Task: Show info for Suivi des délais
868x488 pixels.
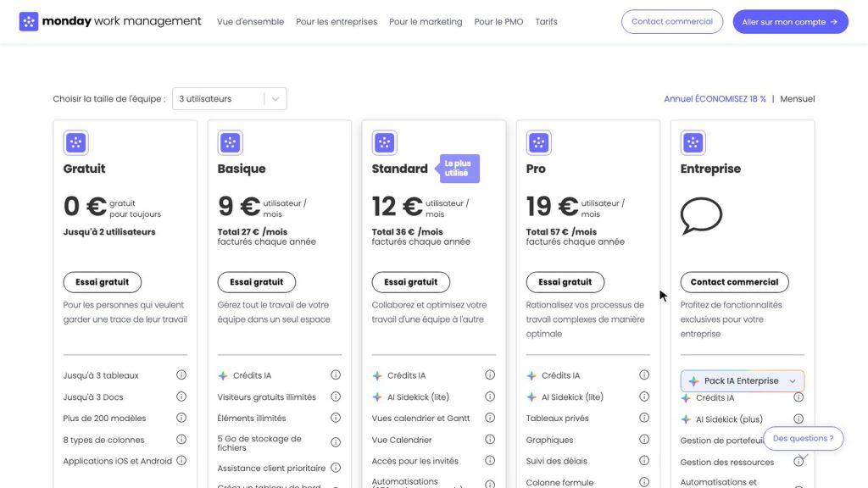Action: click(644, 460)
